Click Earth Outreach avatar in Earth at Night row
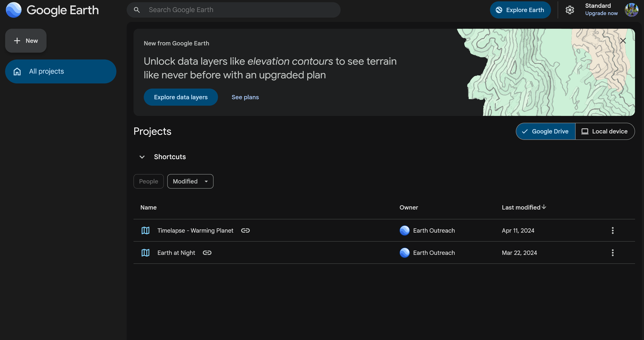The height and width of the screenshot is (340, 644). [x=405, y=253]
